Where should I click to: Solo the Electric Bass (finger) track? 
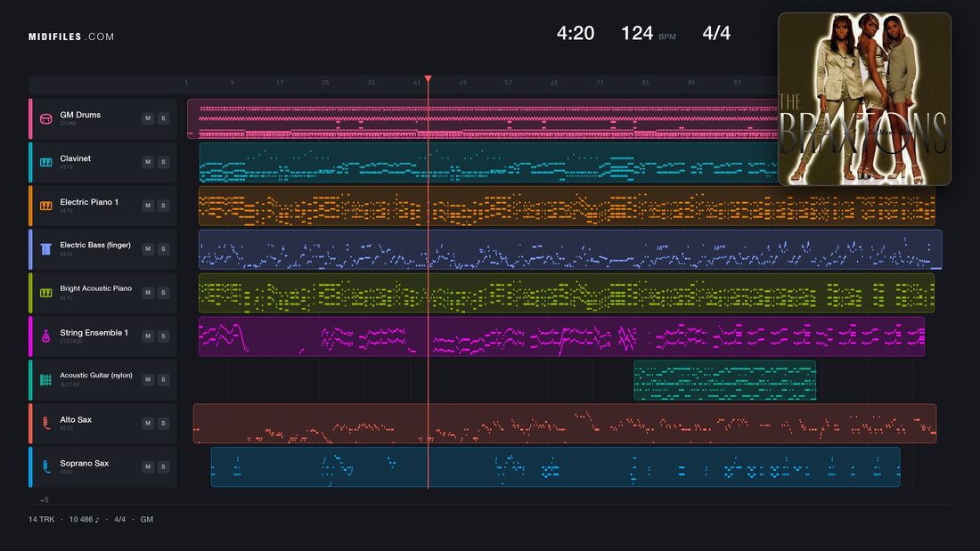click(x=163, y=248)
